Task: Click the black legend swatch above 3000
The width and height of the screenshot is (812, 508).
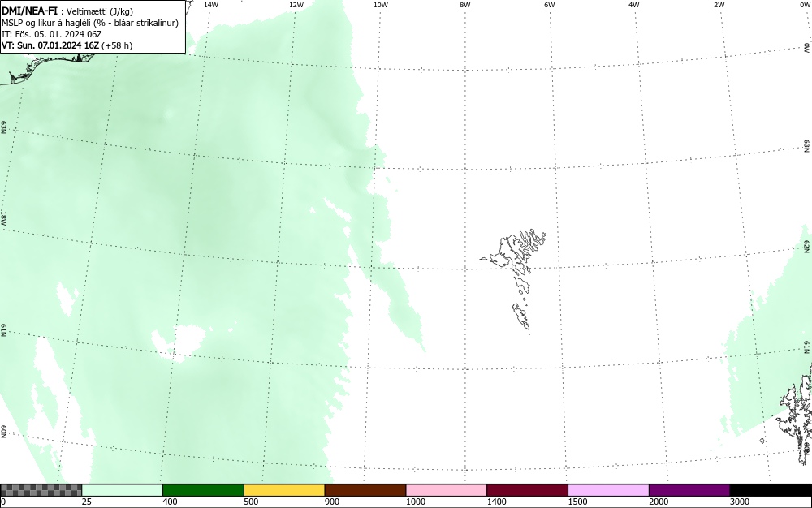Action: [771, 490]
